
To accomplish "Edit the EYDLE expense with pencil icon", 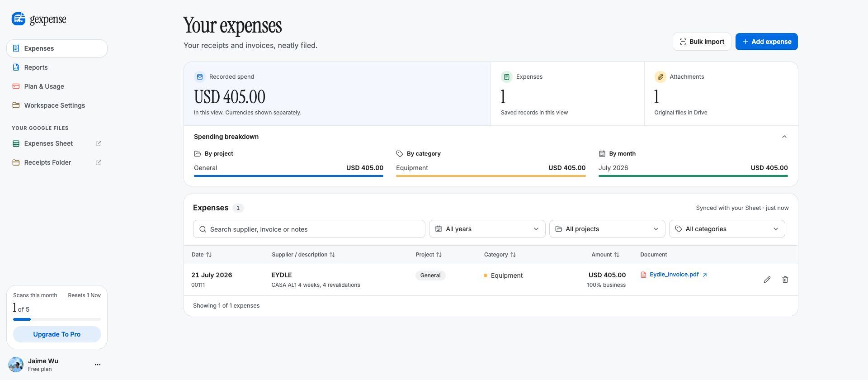I will coord(767,280).
